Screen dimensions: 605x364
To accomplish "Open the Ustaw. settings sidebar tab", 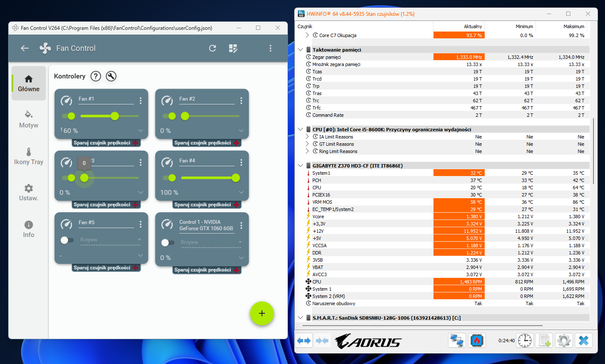I will (x=29, y=193).
